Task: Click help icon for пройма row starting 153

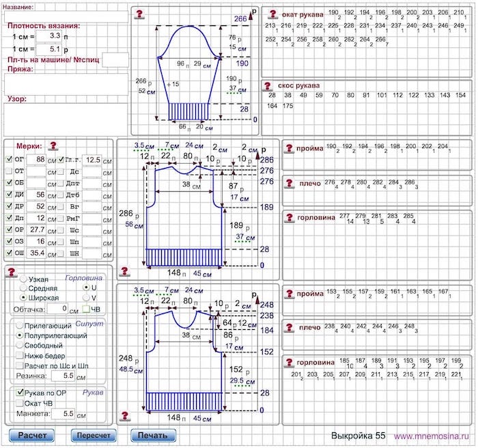Action: (x=288, y=294)
